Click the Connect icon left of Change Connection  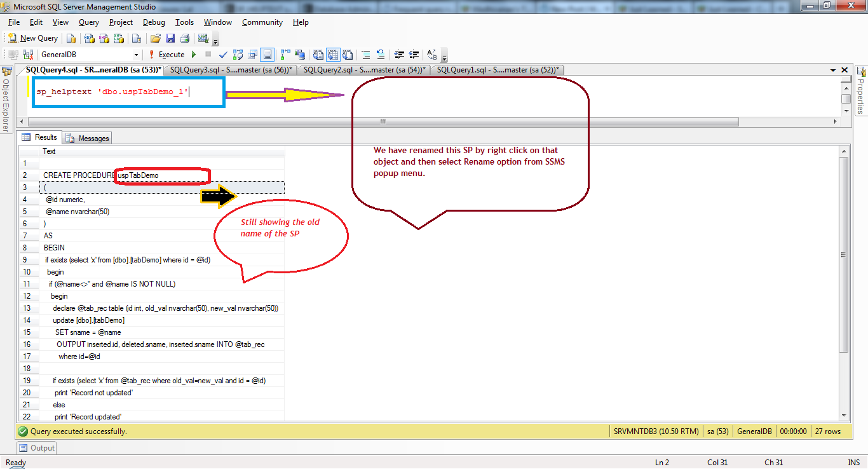(x=13, y=55)
